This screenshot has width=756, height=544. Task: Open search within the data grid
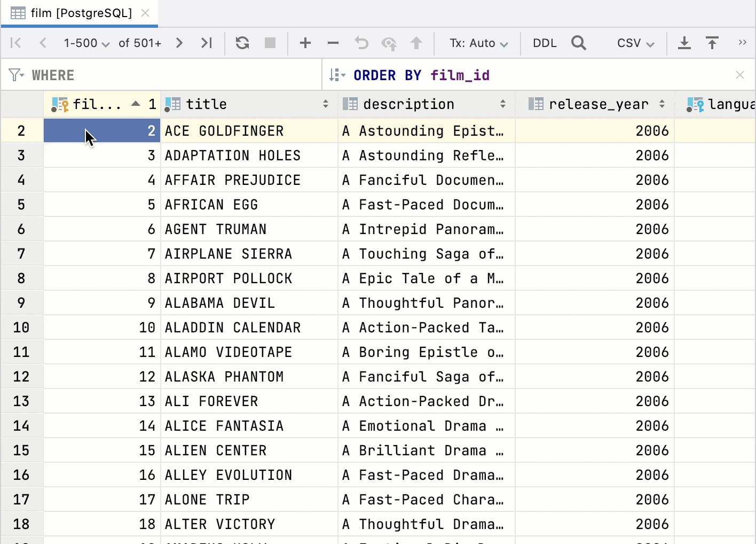coord(579,43)
